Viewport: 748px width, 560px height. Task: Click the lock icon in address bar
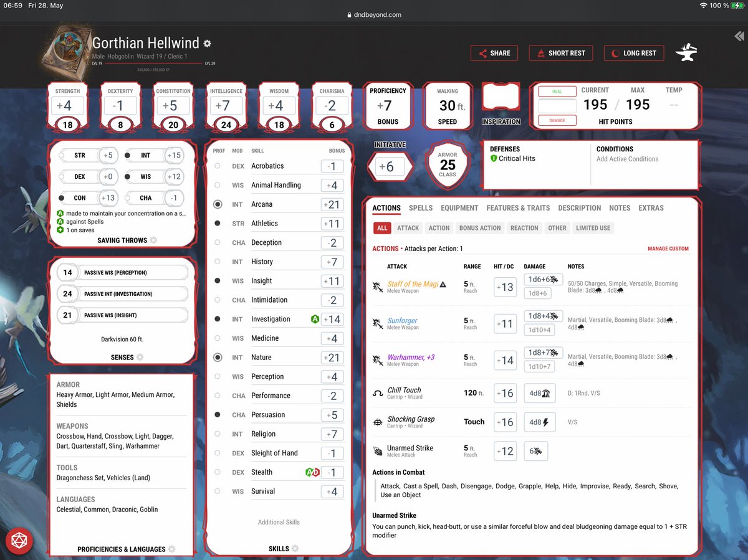tap(348, 15)
